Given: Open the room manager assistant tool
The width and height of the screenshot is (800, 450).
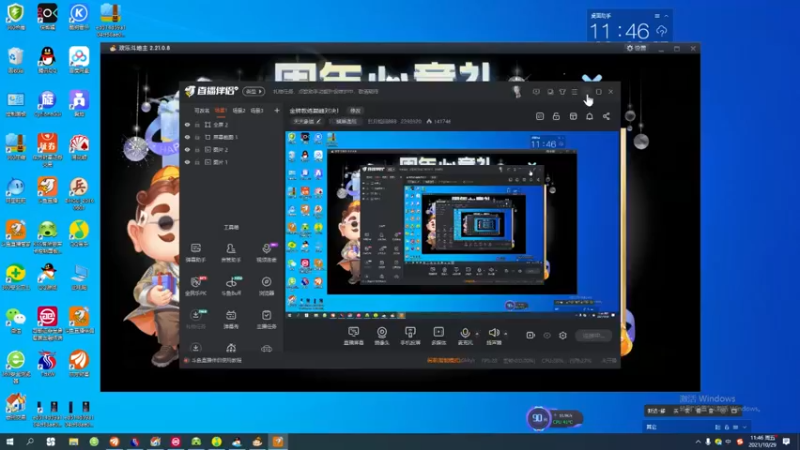Looking at the screenshot, I should (x=231, y=253).
